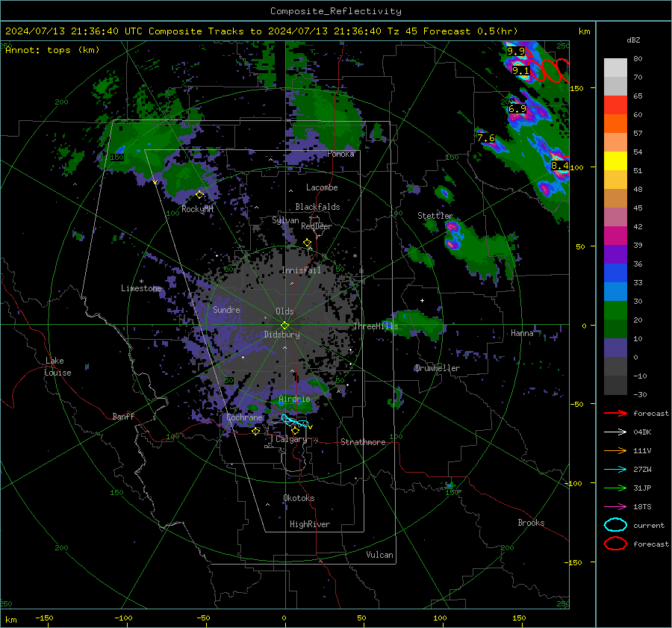Click the 9.1 storm top label

pyautogui.click(x=520, y=71)
